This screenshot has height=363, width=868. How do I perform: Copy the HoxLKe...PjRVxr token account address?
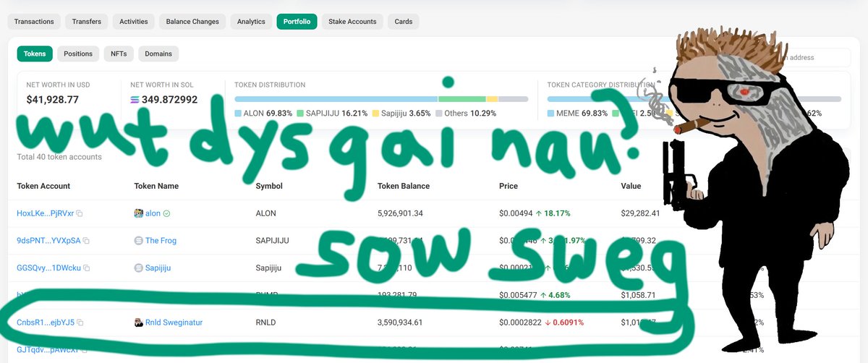click(x=80, y=214)
